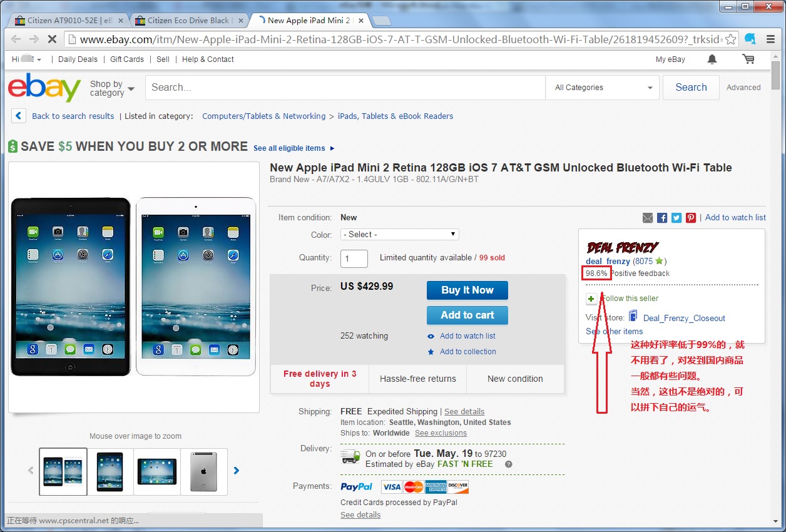Open Shop by category menu
Screen dimensions: 786x532
click(112, 88)
